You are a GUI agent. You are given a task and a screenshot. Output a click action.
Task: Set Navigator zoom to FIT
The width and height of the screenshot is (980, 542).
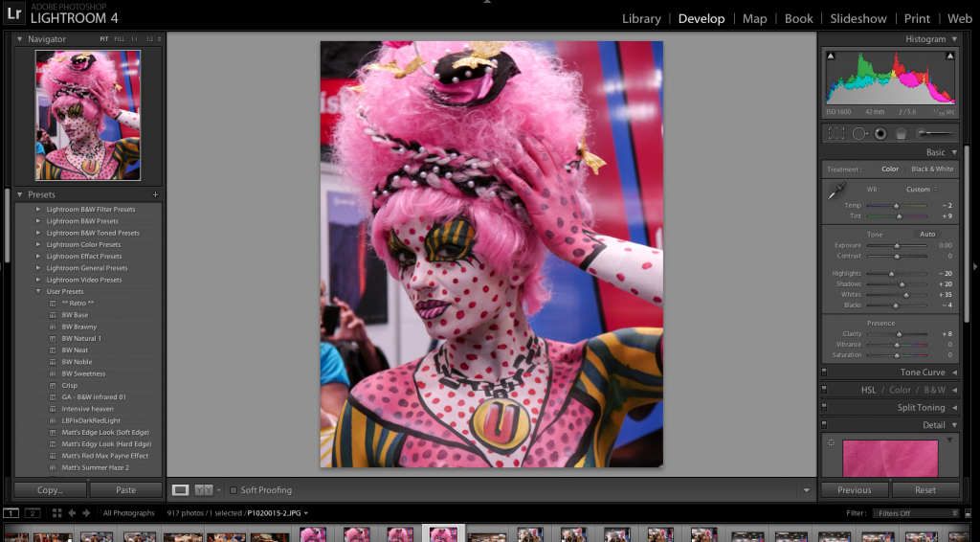(103, 38)
